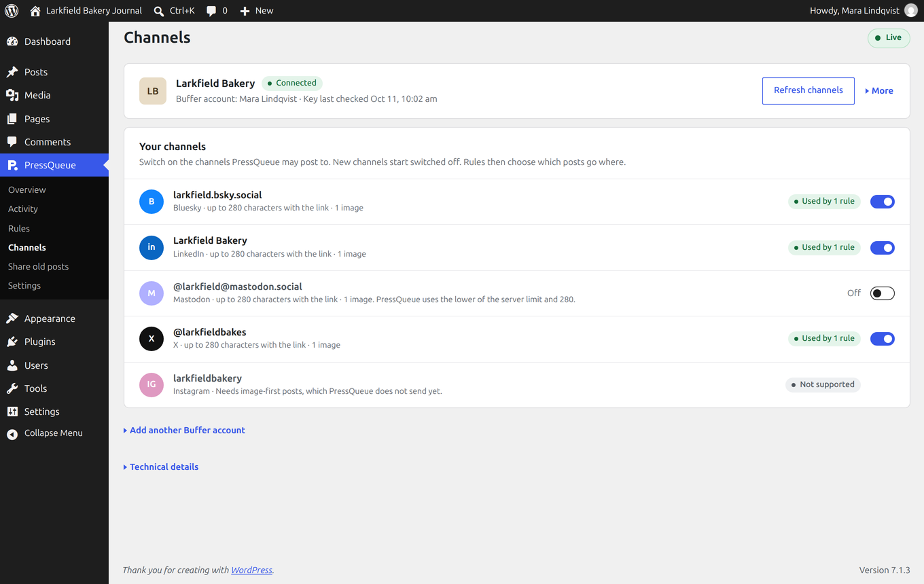Click Refresh channels button
The width and height of the screenshot is (924, 584).
click(808, 91)
